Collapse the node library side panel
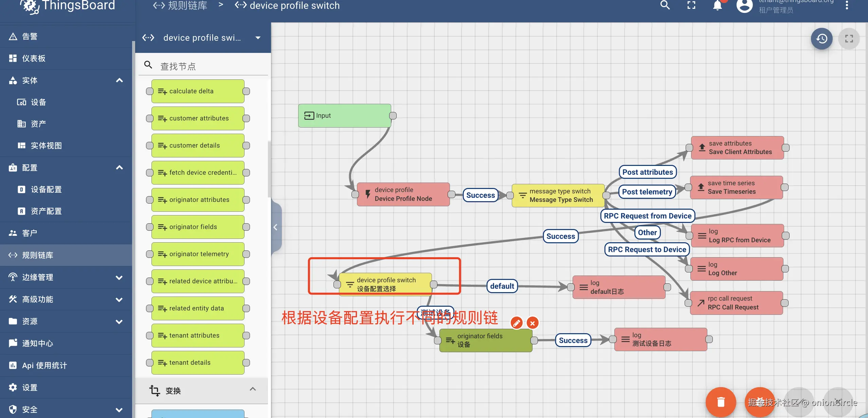Viewport: 868px width, 418px height. click(276, 227)
